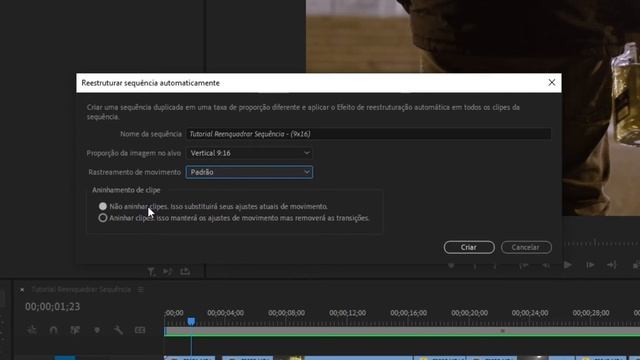Image resolution: width=640 pixels, height=360 pixels.
Task: Click the Mark Out icon in Program monitor
Action: (x=495, y=266)
